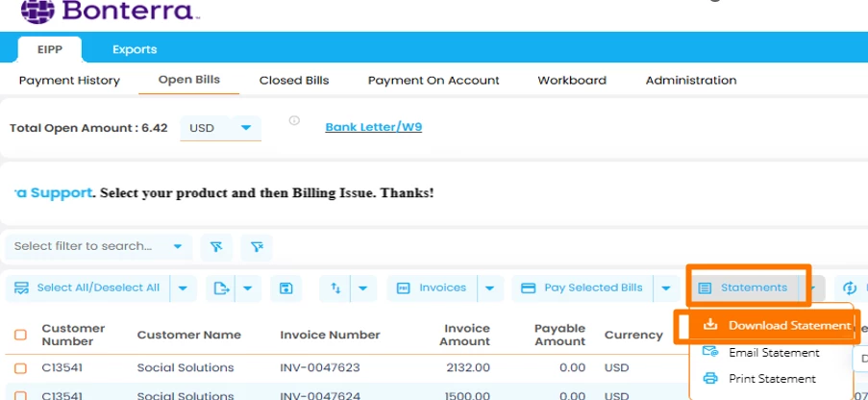Expand the export options arrow
This screenshot has width=868, height=400.
[x=248, y=288]
